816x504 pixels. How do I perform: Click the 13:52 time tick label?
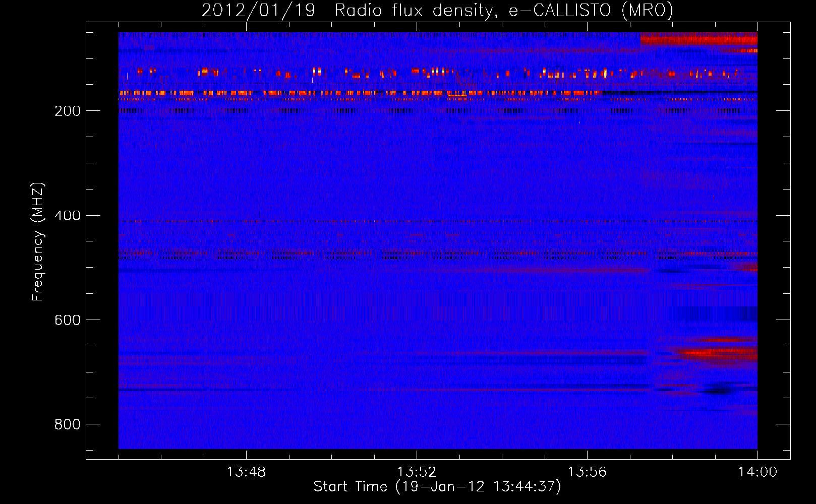coord(417,472)
